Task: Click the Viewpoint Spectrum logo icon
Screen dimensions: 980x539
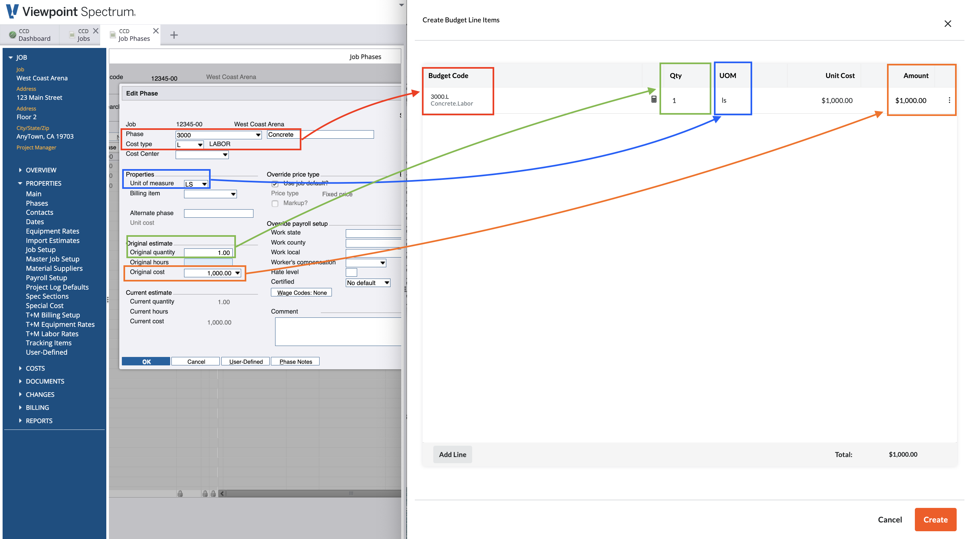Action: 11,10
